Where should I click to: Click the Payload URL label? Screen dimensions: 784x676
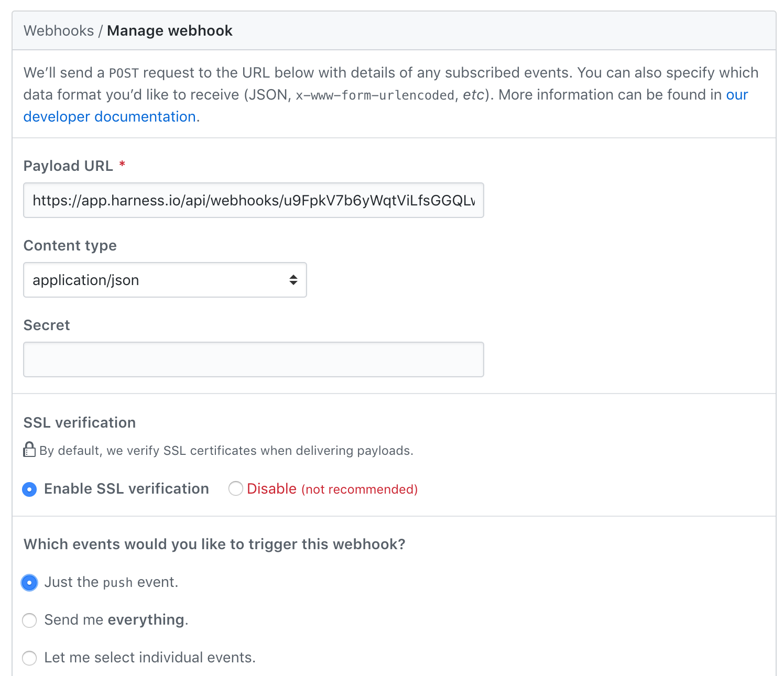point(68,166)
